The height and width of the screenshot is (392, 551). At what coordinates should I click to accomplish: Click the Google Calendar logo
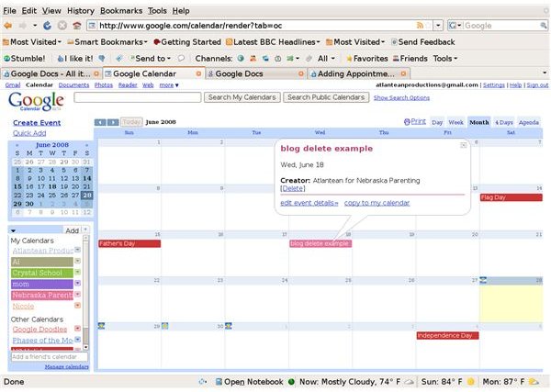coord(36,102)
